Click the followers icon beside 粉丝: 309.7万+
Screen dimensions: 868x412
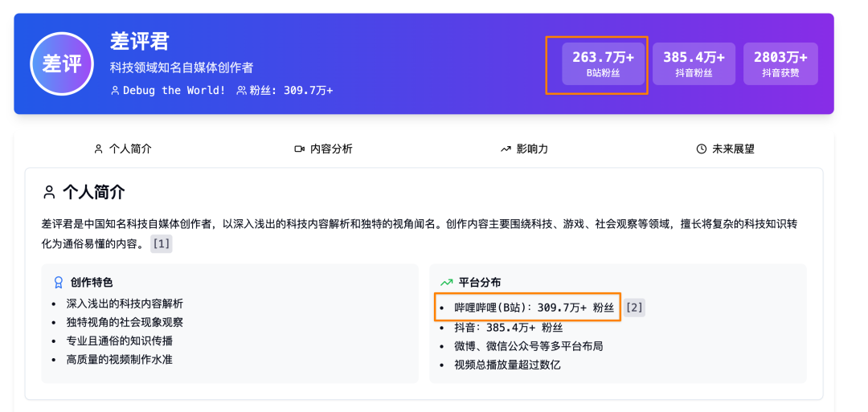[x=241, y=90]
